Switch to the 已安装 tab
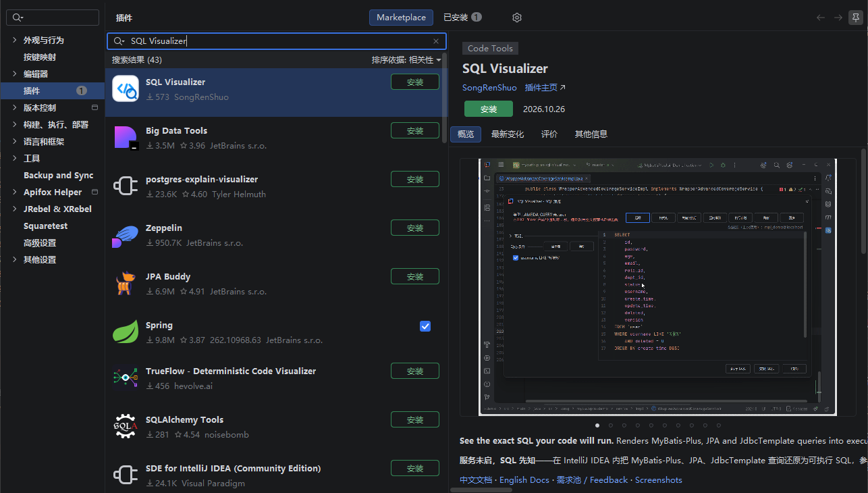 click(462, 18)
